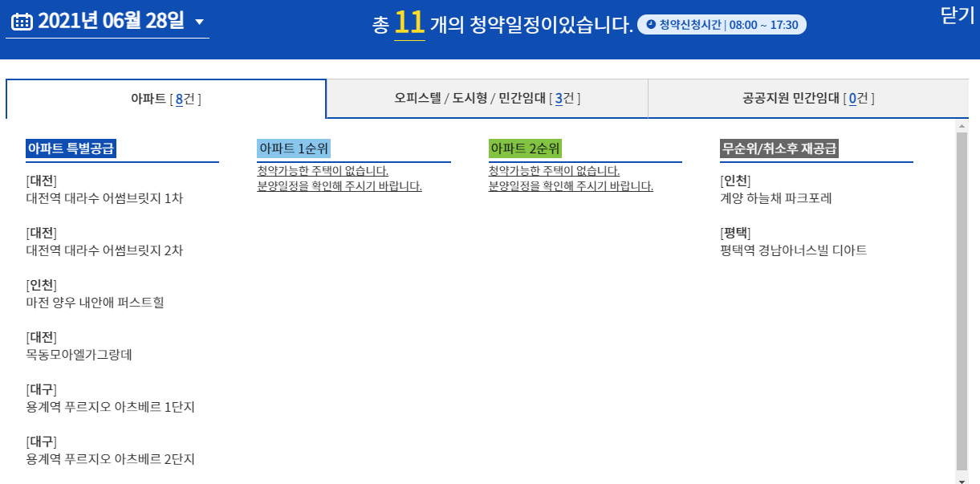Image resolution: width=980 pixels, height=484 pixels.
Task: Open 목동모아엘가그랑데 listing
Action: coord(79,355)
